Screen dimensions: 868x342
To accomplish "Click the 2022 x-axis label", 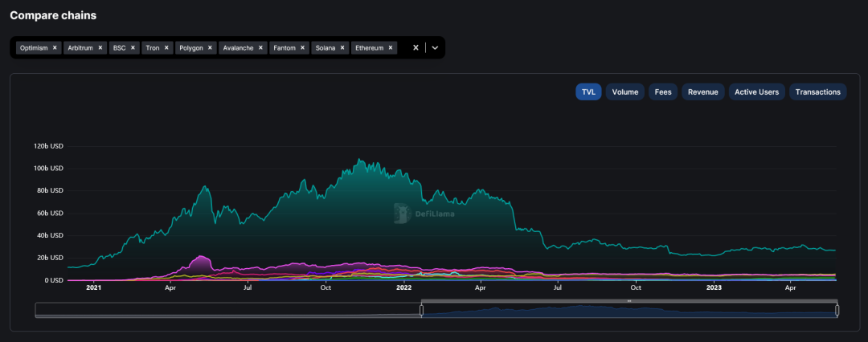I will (404, 287).
